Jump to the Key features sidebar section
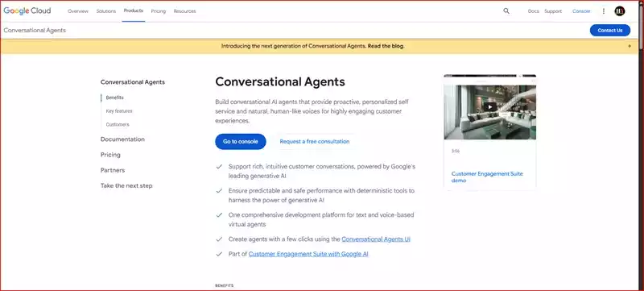 click(x=119, y=111)
